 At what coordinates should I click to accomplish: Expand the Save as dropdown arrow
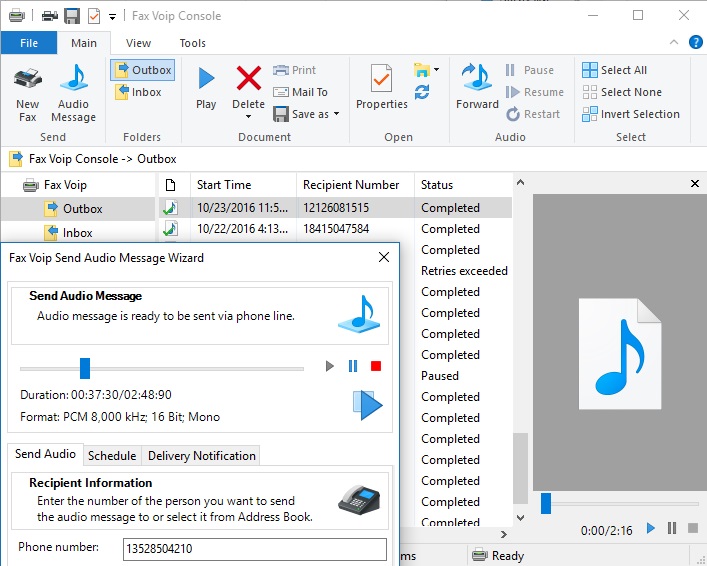pyautogui.click(x=336, y=114)
